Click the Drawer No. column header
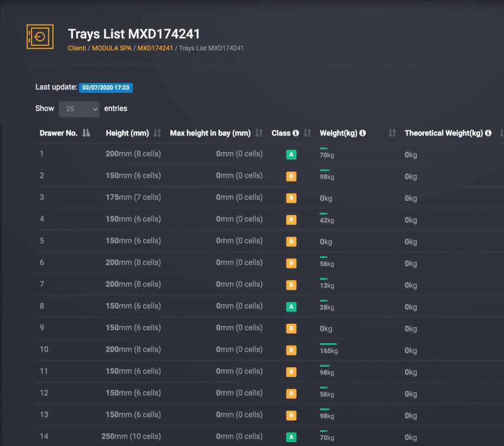 59,133
